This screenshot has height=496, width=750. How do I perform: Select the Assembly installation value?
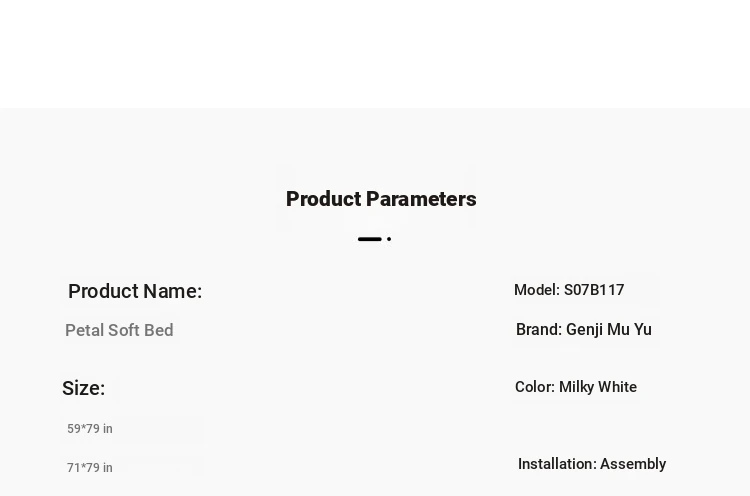(633, 464)
